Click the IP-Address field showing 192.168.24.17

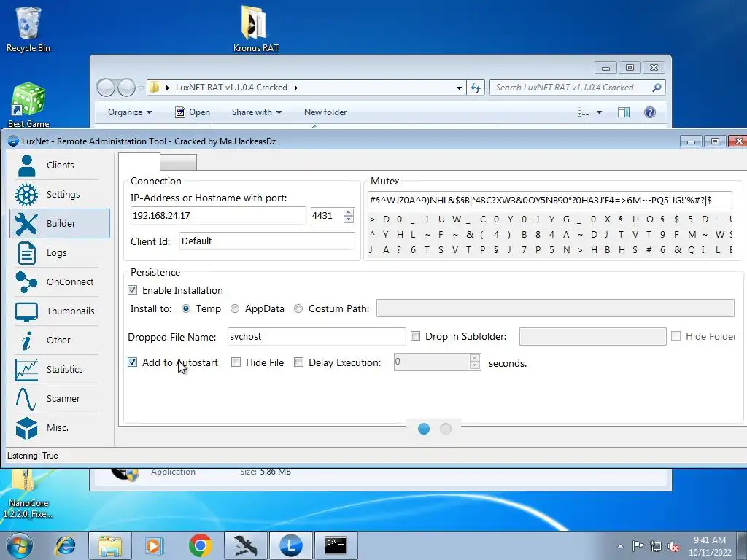pyautogui.click(x=218, y=216)
